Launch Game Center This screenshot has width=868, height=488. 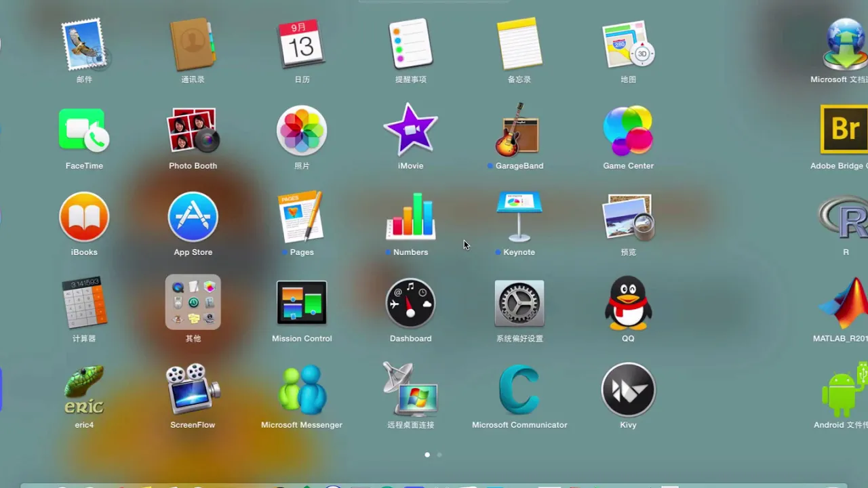pos(629,131)
